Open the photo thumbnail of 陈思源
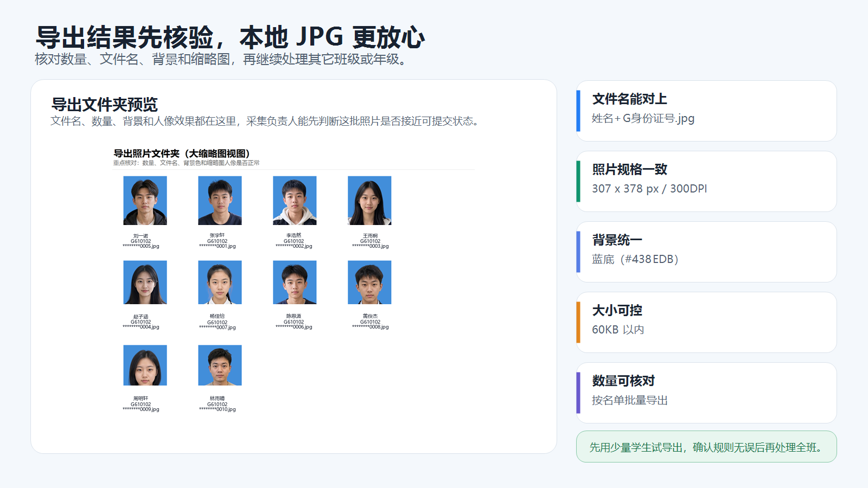This screenshot has height=488, width=868. 295,282
